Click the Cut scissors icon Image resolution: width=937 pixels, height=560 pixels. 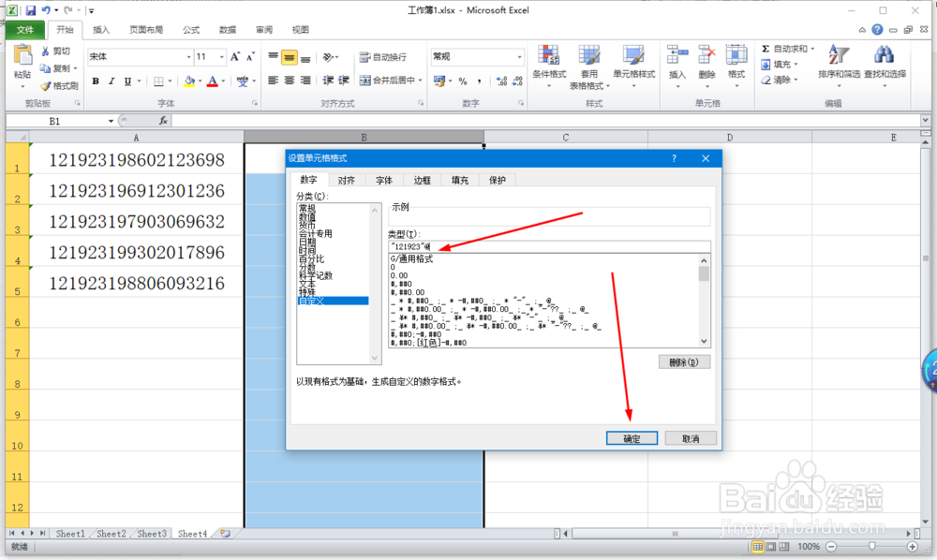(45, 52)
